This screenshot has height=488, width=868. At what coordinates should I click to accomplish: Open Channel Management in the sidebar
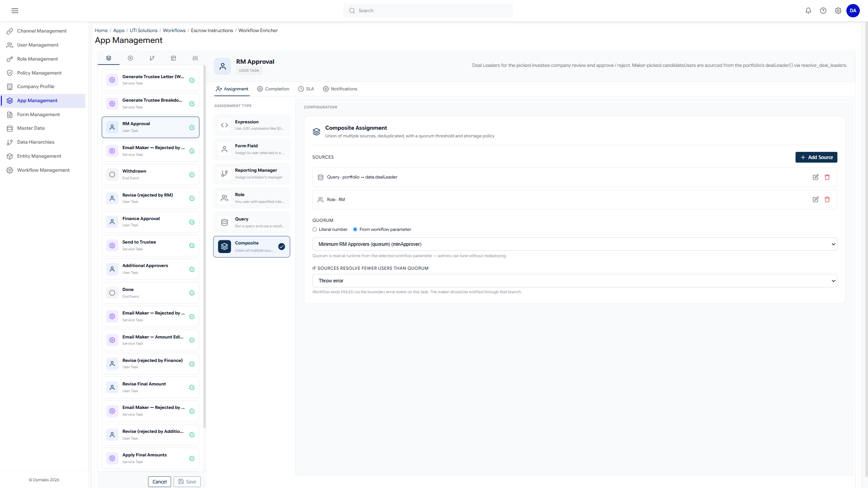click(x=42, y=31)
